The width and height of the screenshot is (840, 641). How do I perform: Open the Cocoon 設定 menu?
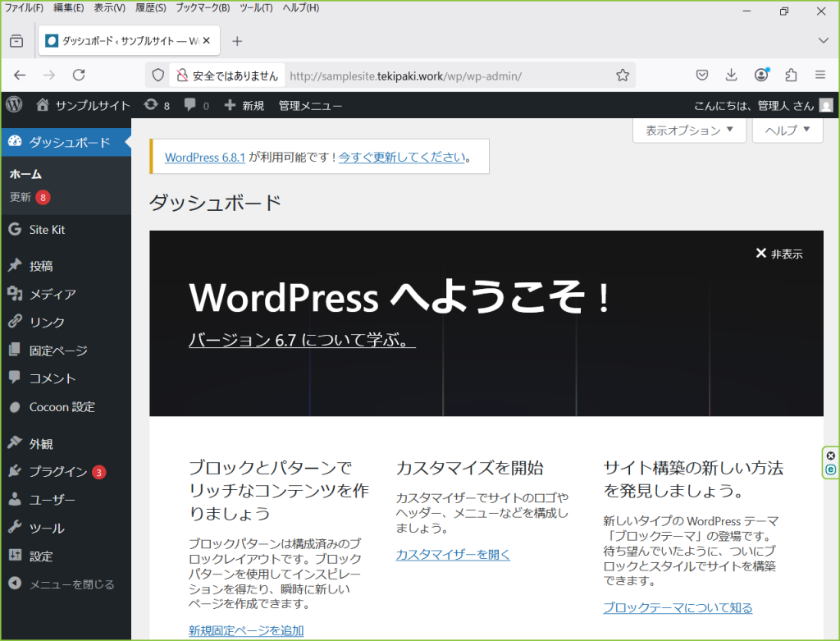[62, 407]
